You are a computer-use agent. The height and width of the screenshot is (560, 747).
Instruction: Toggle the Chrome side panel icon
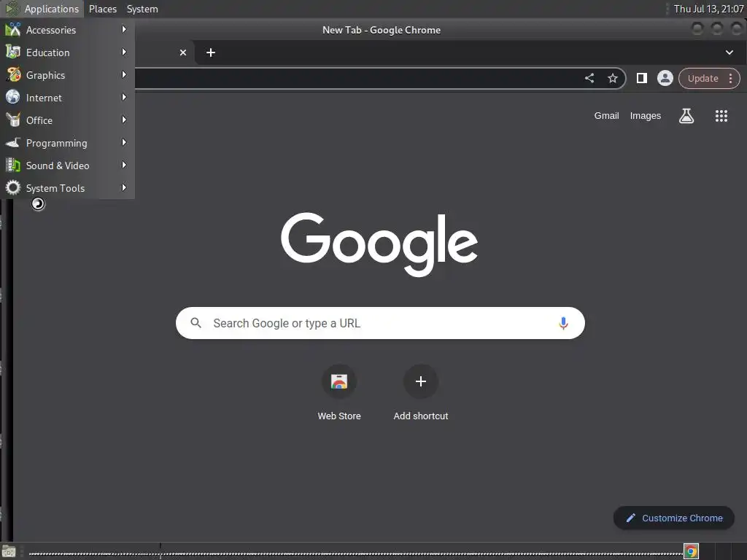click(642, 78)
